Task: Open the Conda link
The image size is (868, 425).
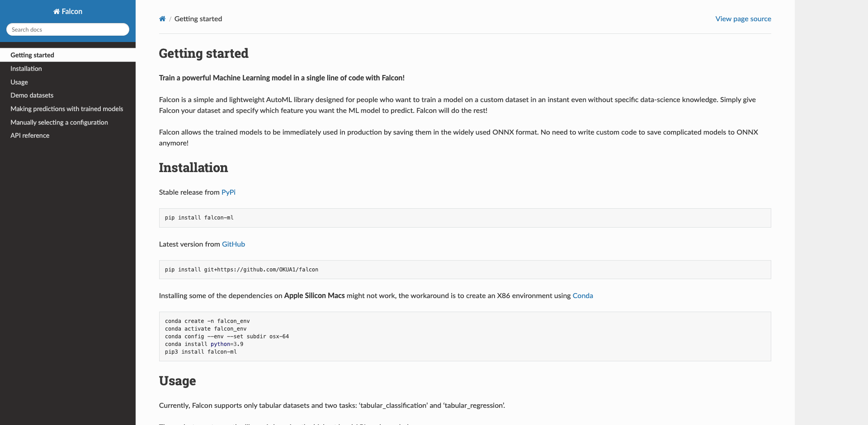Action: tap(583, 296)
